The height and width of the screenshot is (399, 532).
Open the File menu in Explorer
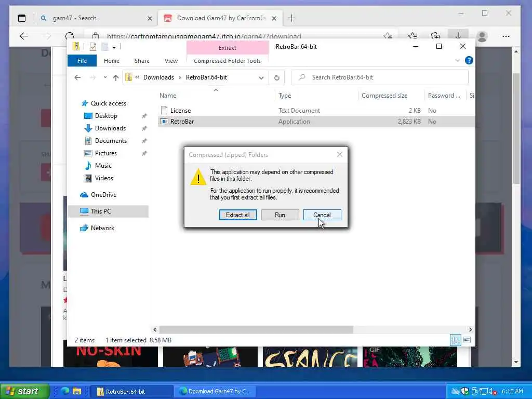coord(82,61)
